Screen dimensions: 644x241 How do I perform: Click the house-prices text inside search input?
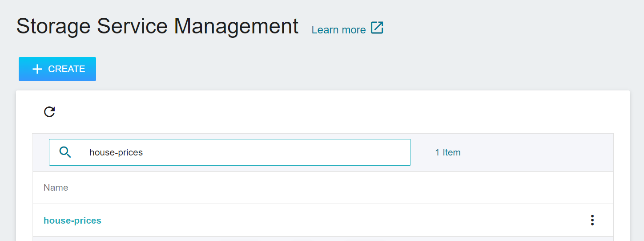(116, 152)
